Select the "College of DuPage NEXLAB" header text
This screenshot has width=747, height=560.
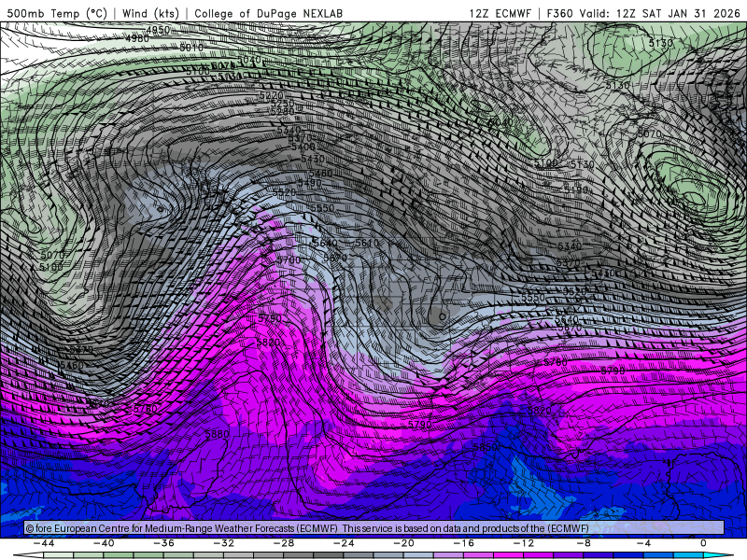tap(269, 13)
